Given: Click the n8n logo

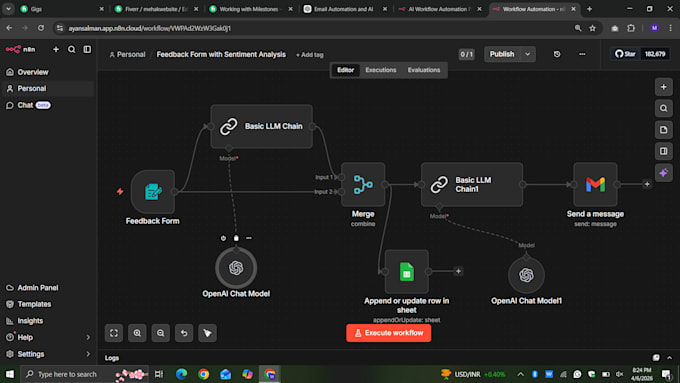Looking at the screenshot, I should pos(20,49).
